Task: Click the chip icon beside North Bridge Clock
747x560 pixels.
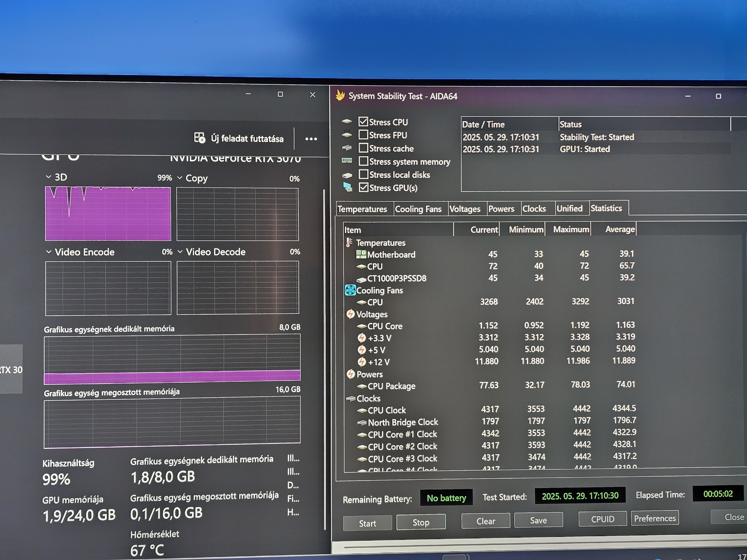Action: (x=362, y=422)
